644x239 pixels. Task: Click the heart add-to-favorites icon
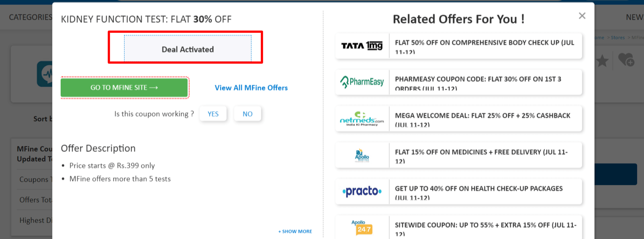[x=626, y=60]
